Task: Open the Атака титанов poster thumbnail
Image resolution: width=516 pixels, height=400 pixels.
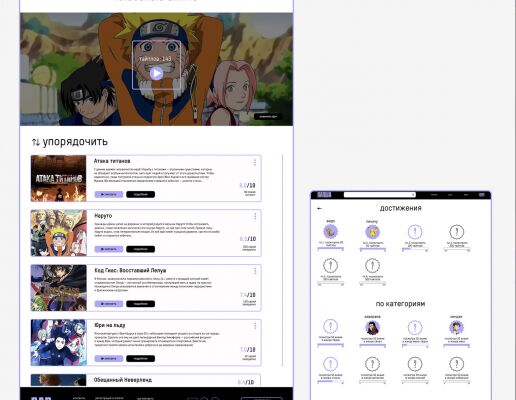Action: pos(58,178)
